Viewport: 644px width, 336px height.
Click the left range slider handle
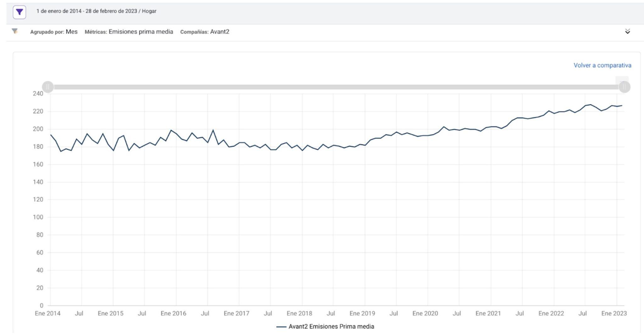(x=48, y=87)
